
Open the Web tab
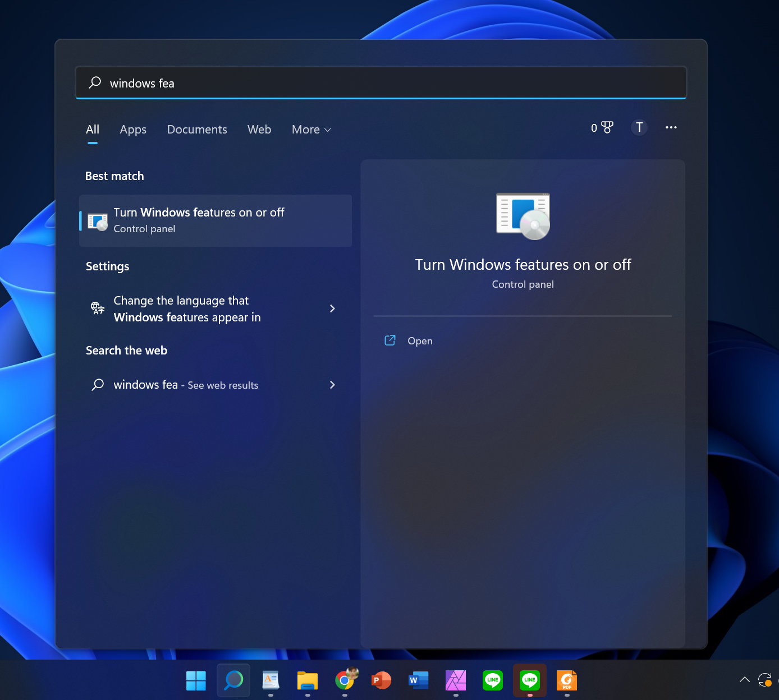[x=259, y=130]
